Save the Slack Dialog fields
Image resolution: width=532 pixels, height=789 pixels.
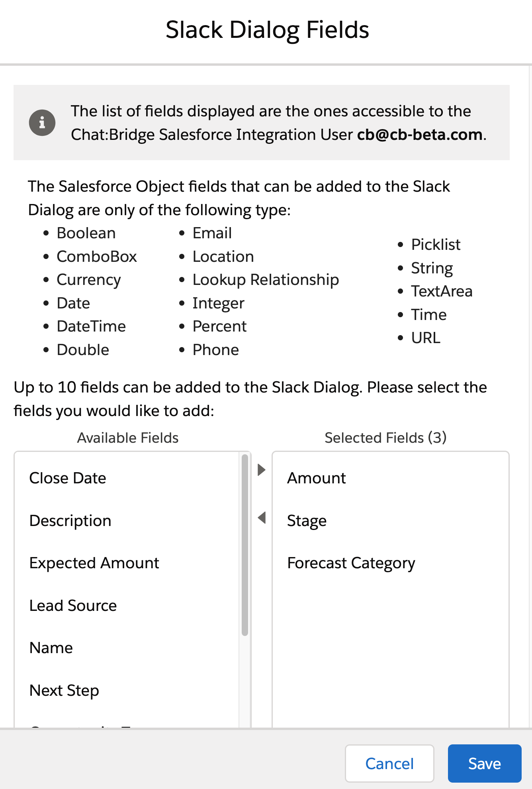point(484,763)
